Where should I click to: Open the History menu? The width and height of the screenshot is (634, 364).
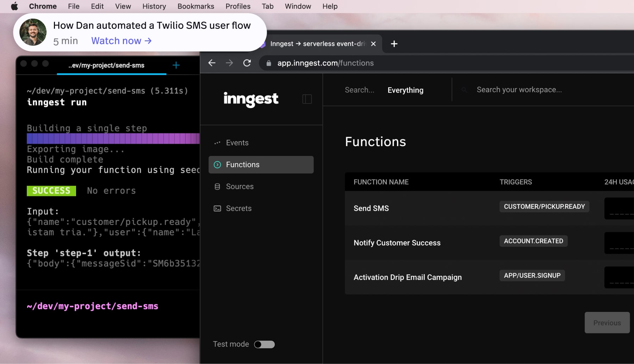coord(154,6)
